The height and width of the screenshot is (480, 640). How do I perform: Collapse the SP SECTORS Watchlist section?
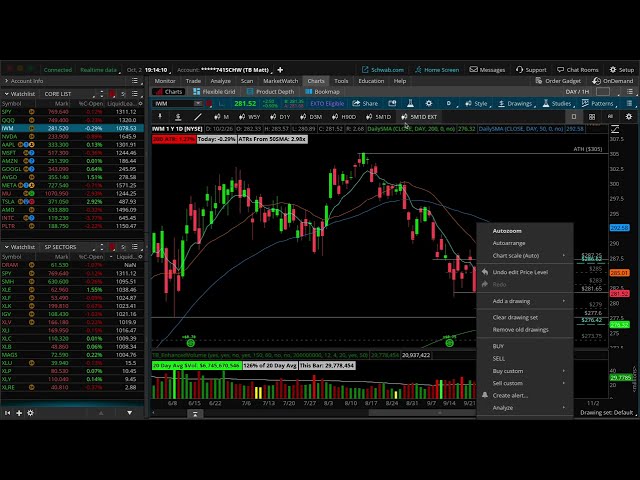7,247
